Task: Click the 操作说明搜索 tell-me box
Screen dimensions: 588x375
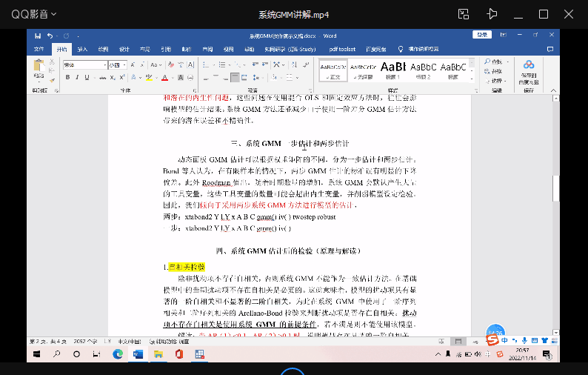Action: [419, 49]
